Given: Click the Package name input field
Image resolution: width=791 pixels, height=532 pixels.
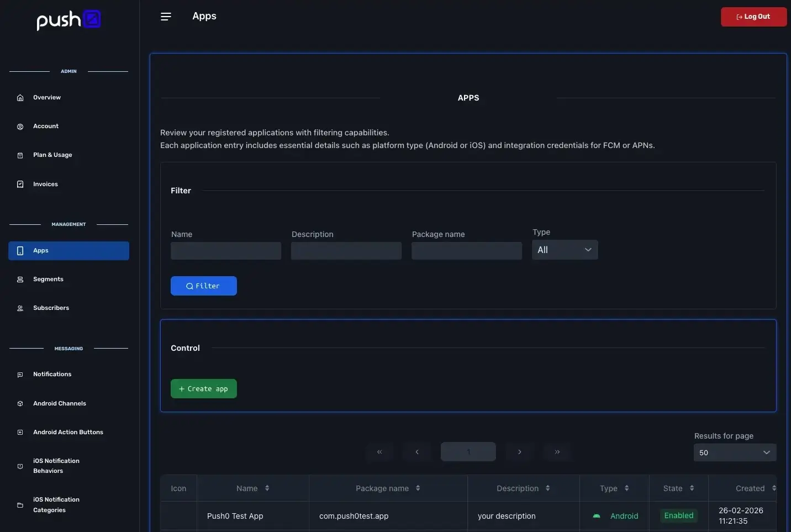Looking at the screenshot, I should (466, 250).
